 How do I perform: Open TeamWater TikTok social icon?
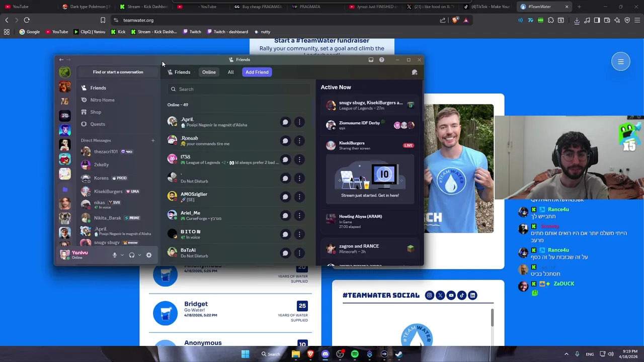(x=462, y=295)
